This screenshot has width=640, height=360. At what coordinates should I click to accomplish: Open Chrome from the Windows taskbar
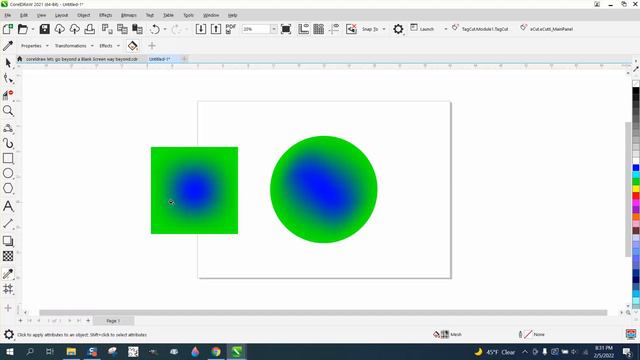pos(216,351)
